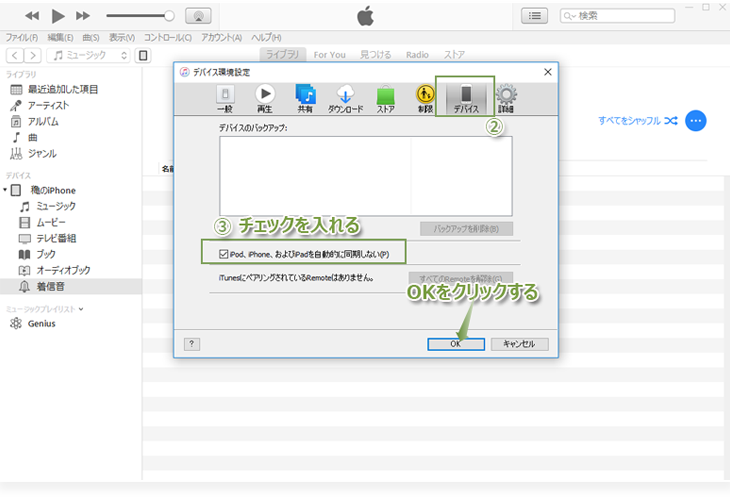Expand the ミュージックプレイリスト section chevron

[x=81, y=309]
